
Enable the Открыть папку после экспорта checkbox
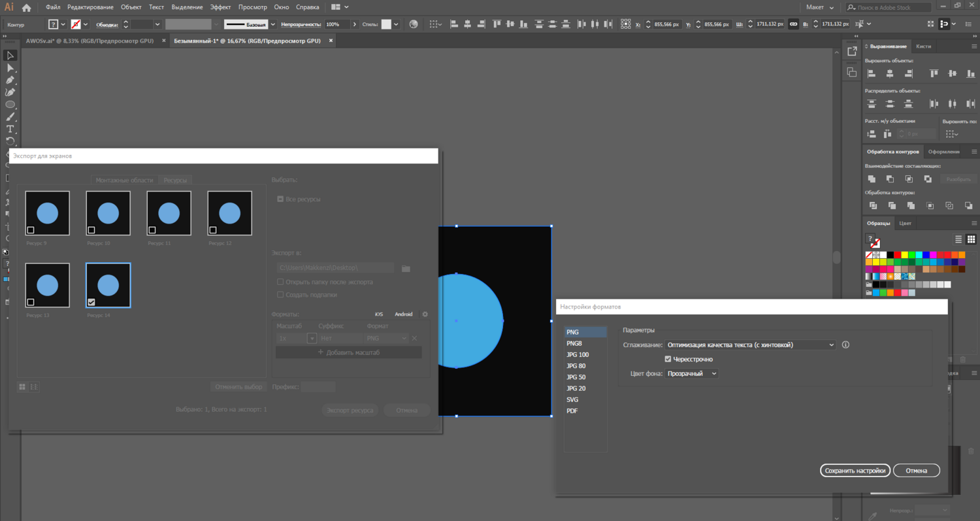click(x=280, y=282)
